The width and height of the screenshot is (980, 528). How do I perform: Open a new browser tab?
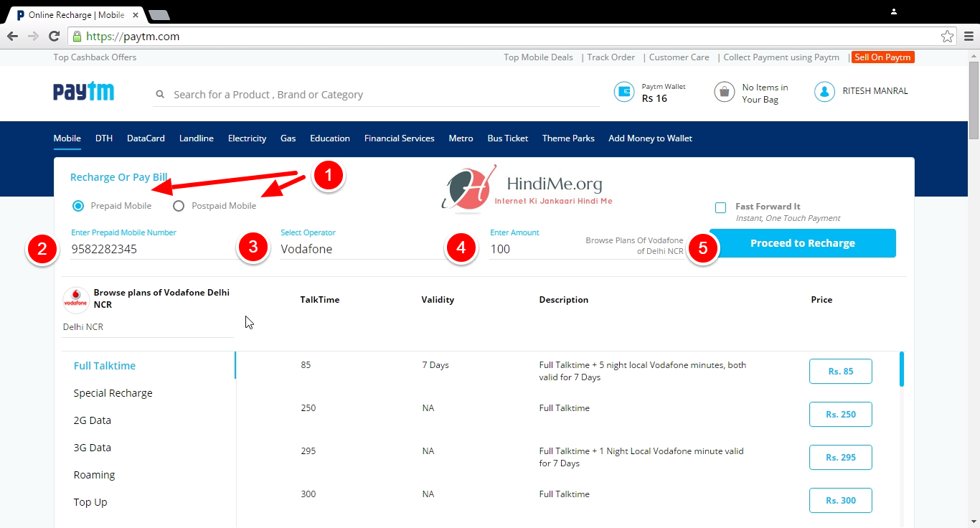click(x=159, y=14)
